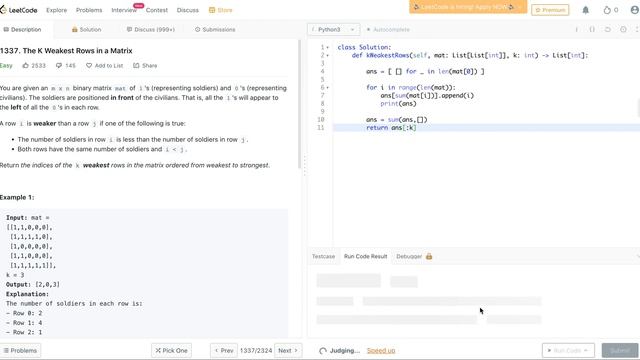The width and height of the screenshot is (640, 360).
Task: Click the Speed up link
Action: (381, 351)
